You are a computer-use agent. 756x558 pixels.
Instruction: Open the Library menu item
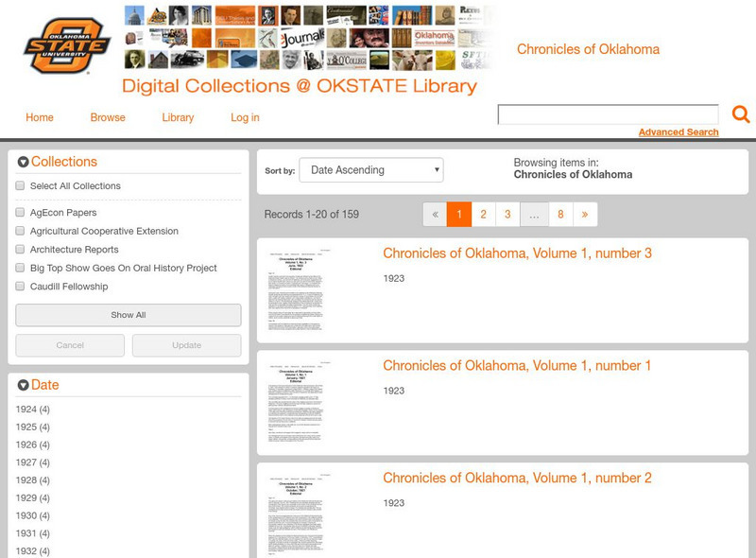[x=178, y=117]
